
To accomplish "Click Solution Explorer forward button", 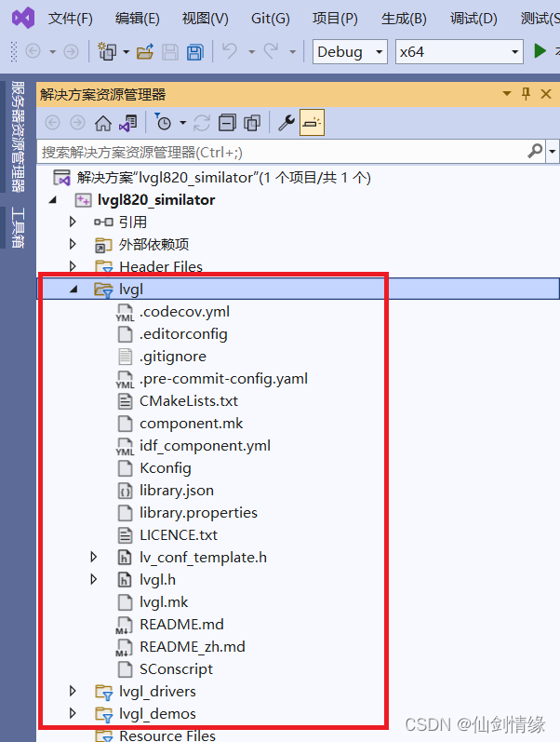I will pos(77,123).
